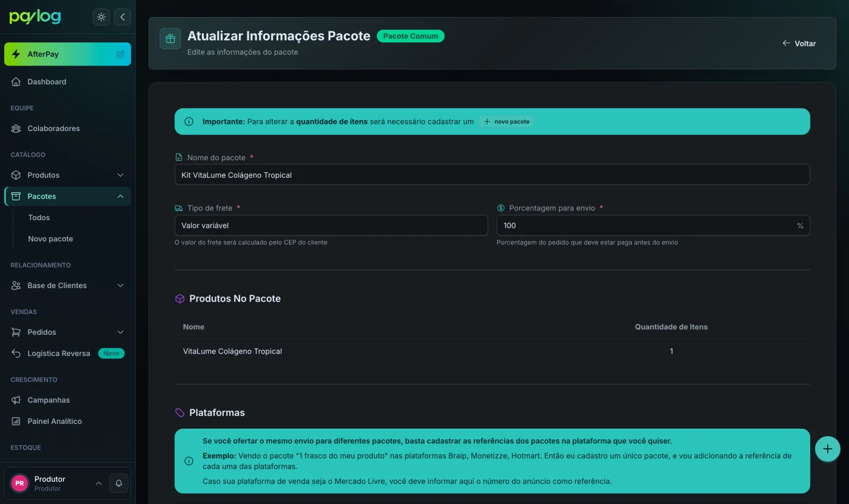Open Todos under Pacotes
The width and height of the screenshot is (849, 504).
(39, 218)
